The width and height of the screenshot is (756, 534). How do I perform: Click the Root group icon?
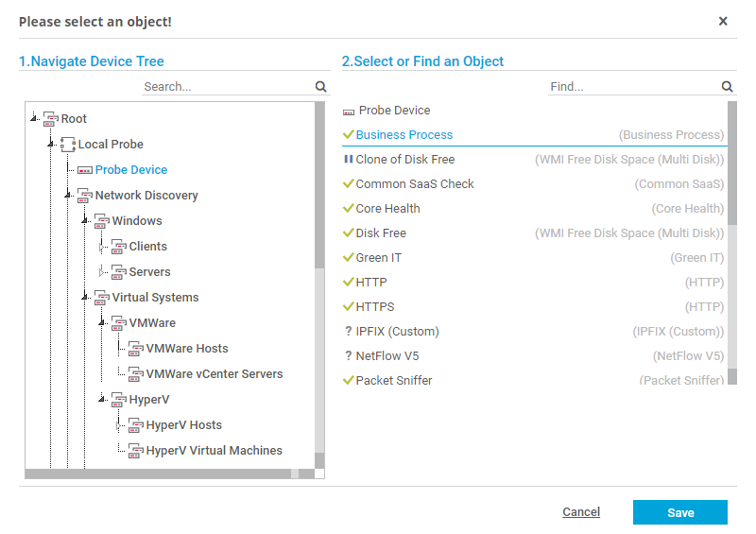[x=50, y=119]
